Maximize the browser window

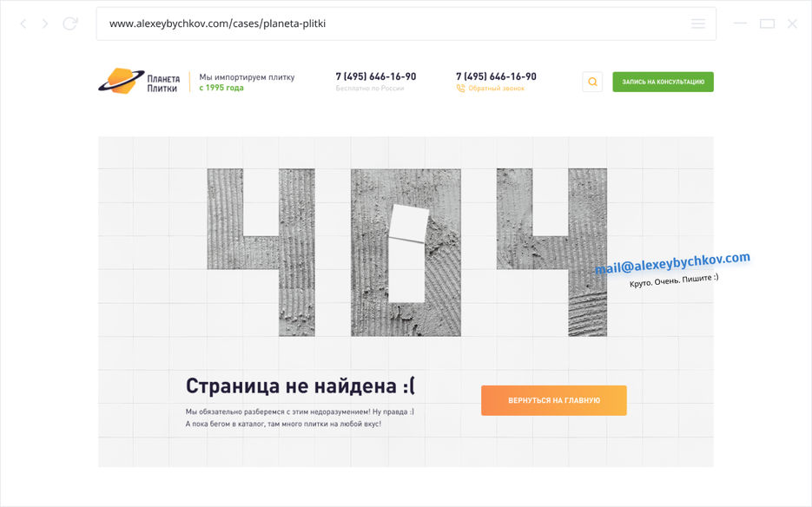click(767, 24)
